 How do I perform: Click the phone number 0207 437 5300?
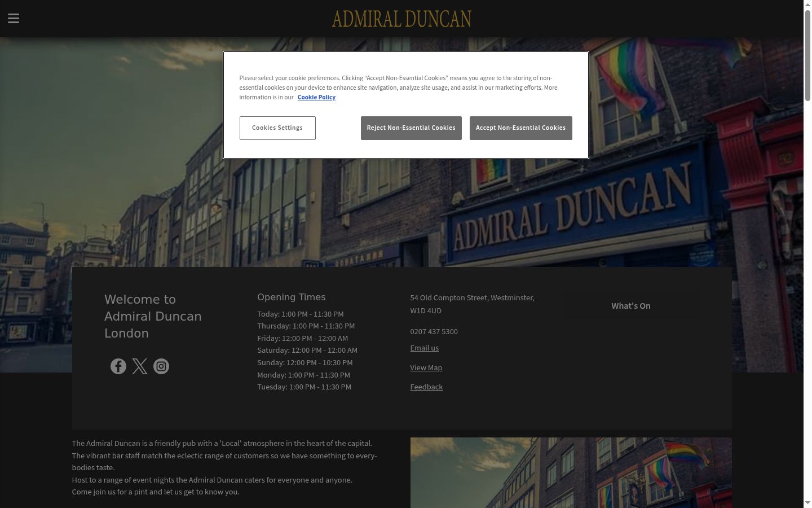[x=434, y=331]
